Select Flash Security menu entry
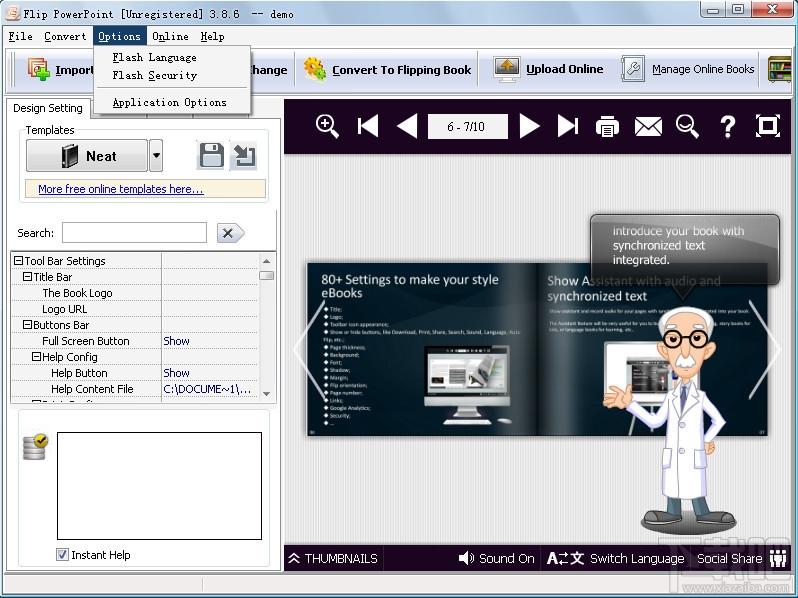The height and width of the screenshot is (598, 798). tap(154, 75)
